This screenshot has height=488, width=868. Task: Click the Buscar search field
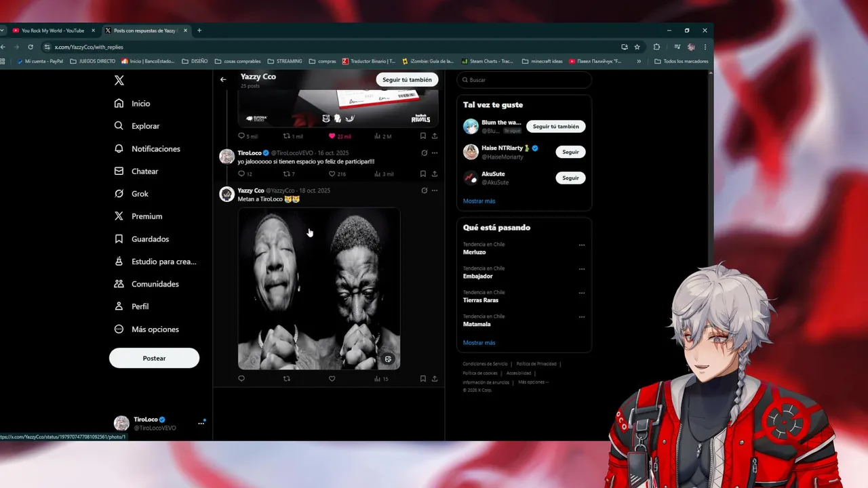[x=524, y=80]
